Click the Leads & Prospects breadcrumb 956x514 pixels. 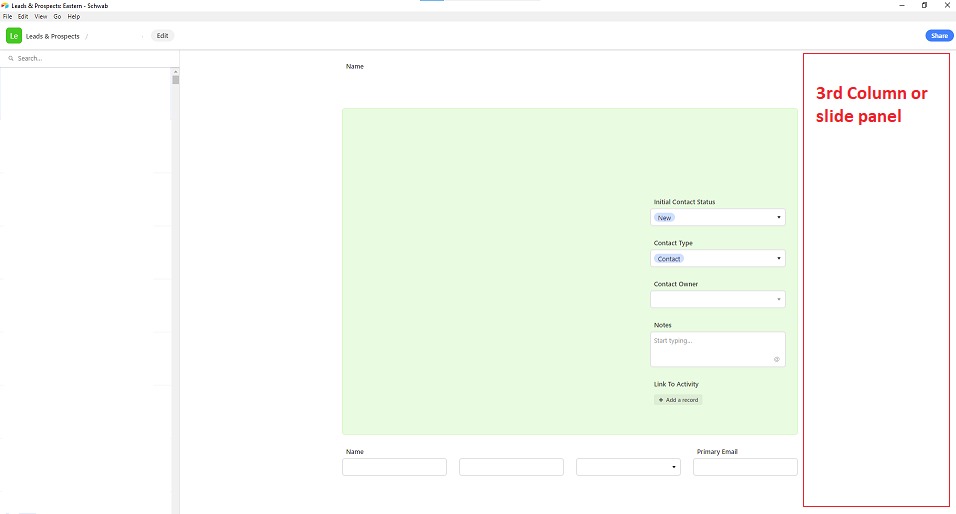[52, 37]
